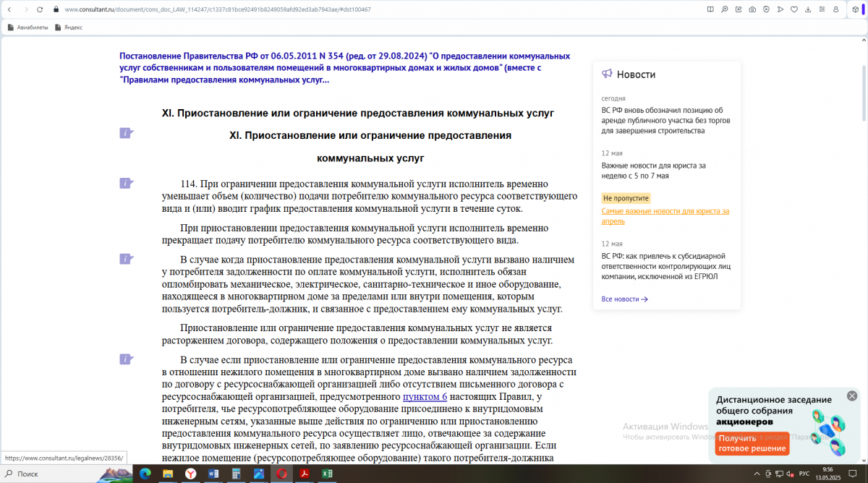Open the ad blocker shield icon

(766, 9)
